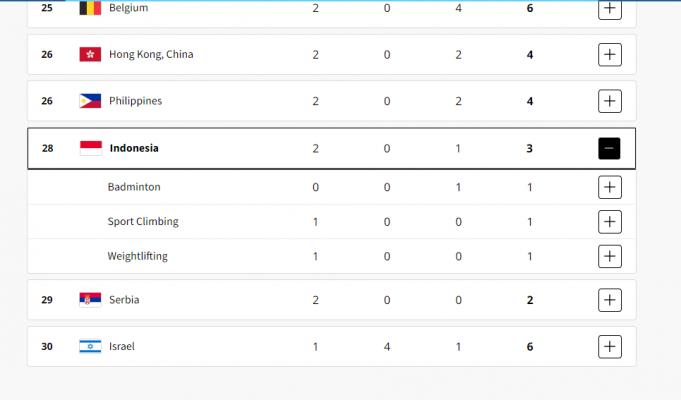Select the Sport Climbing row label
This screenshot has height=400, width=681.
click(x=143, y=221)
